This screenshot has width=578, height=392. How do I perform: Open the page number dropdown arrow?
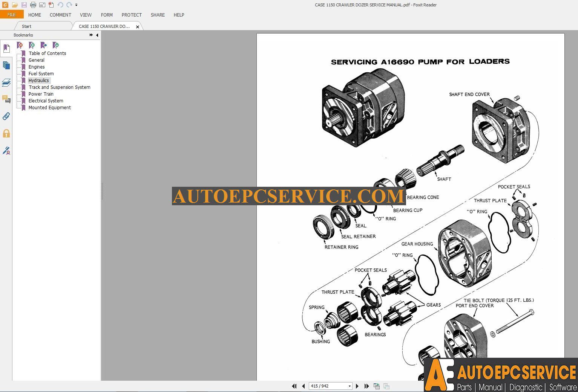click(x=350, y=386)
